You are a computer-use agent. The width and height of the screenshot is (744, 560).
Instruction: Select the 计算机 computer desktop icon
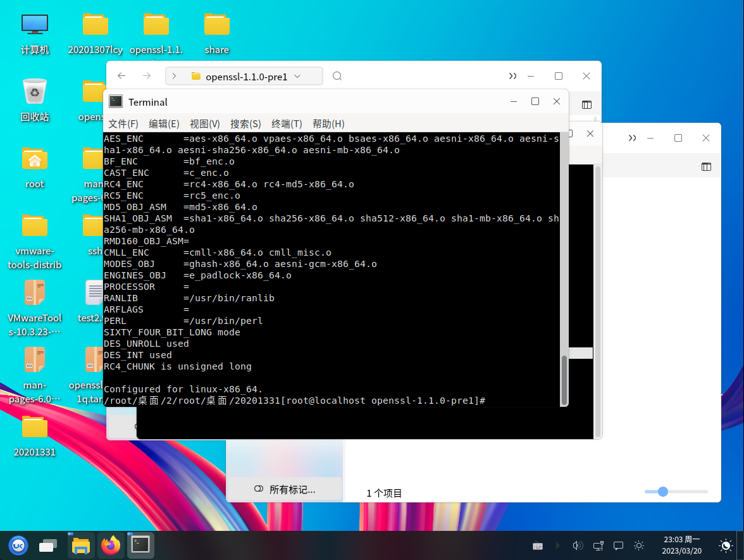click(x=35, y=25)
